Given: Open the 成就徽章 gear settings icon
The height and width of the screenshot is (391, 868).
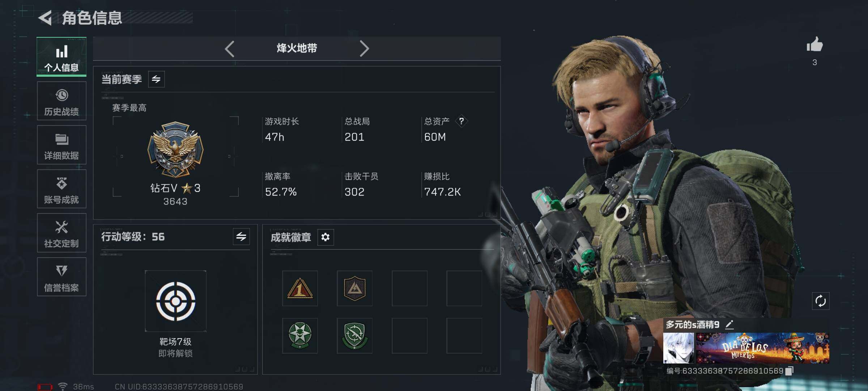Looking at the screenshot, I should tap(325, 237).
